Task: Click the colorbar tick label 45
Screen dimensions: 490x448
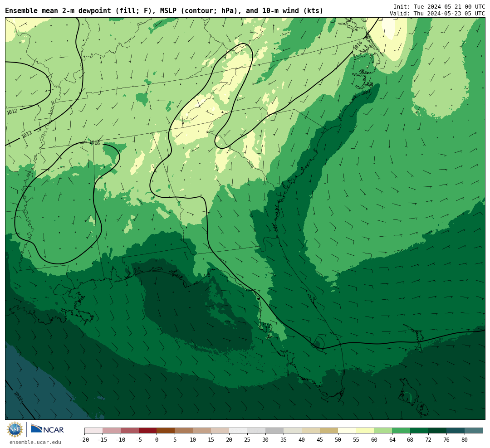Action: 320,440
